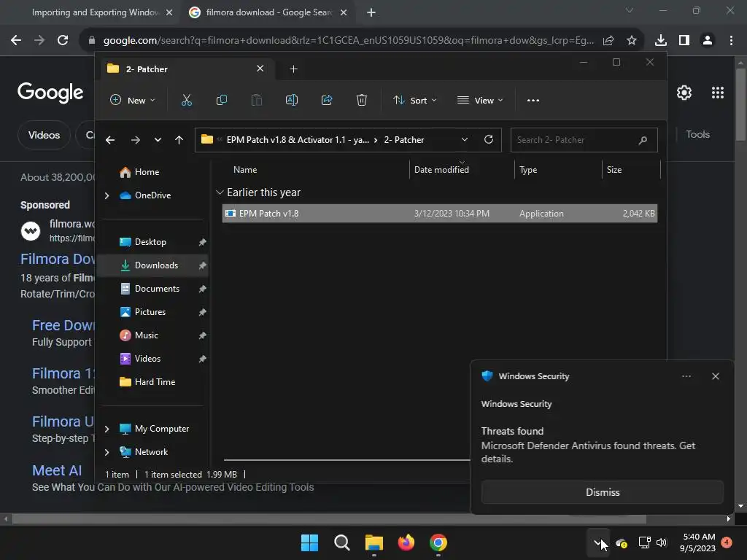Open the View dropdown
This screenshot has height=560, width=747.
pyautogui.click(x=480, y=100)
